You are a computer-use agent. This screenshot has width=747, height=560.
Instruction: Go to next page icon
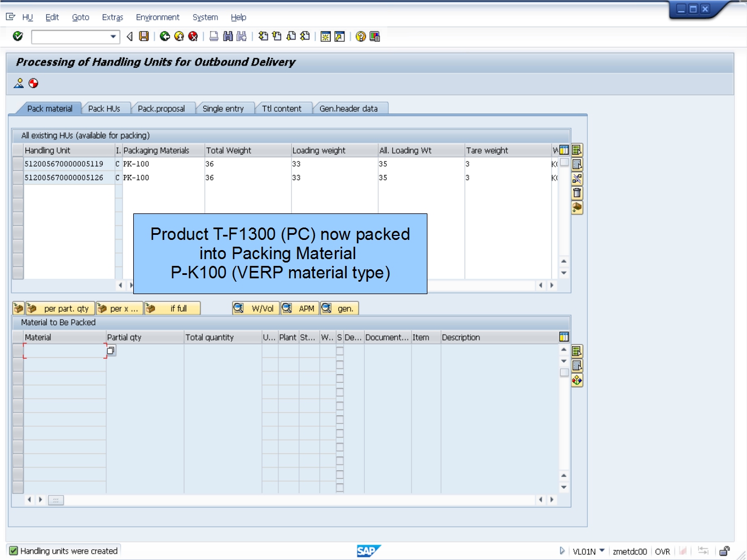click(x=291, y=36)
